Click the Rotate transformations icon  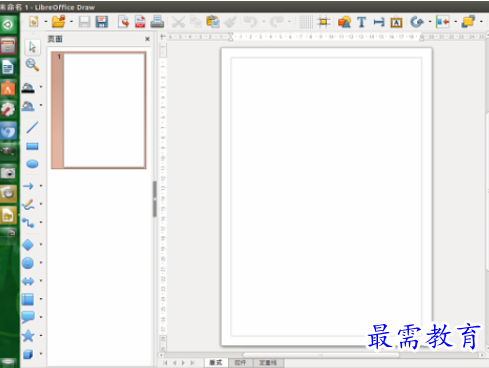coord(417,22)
